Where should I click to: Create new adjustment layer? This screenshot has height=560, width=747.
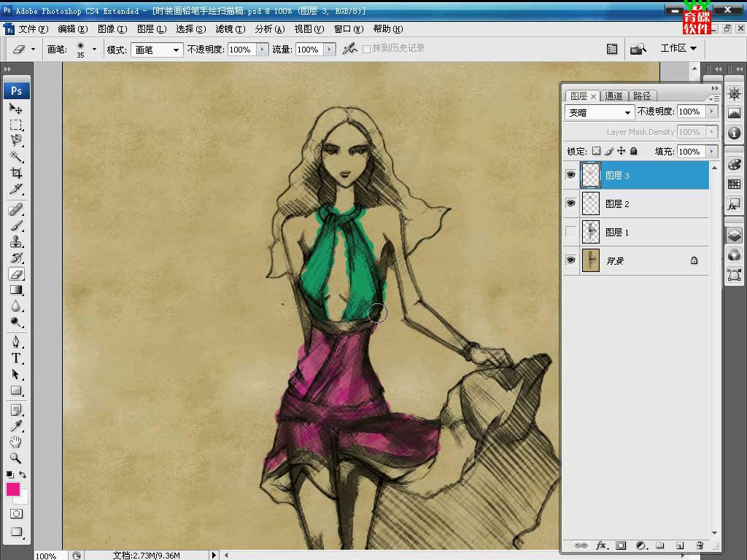(x=640, y=545)
